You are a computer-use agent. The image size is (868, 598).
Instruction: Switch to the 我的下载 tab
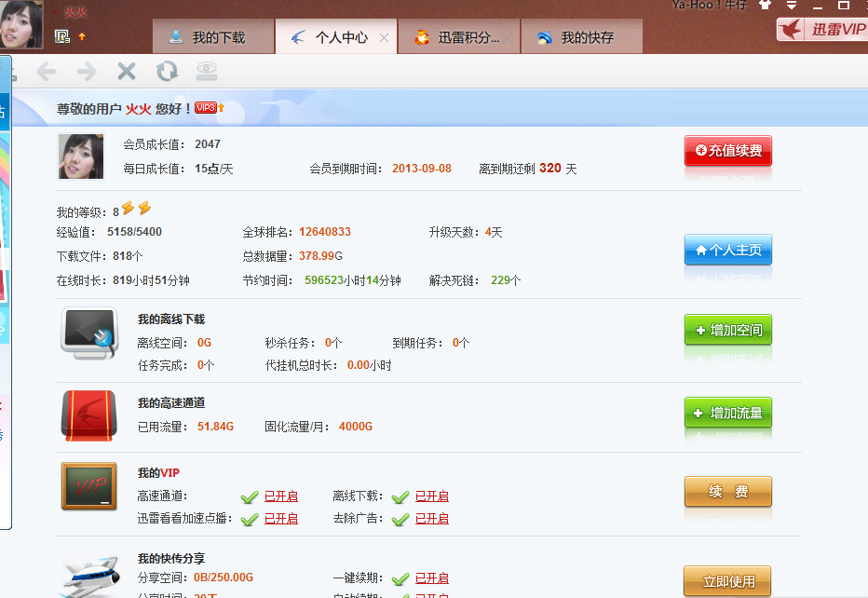pos(213,37)
